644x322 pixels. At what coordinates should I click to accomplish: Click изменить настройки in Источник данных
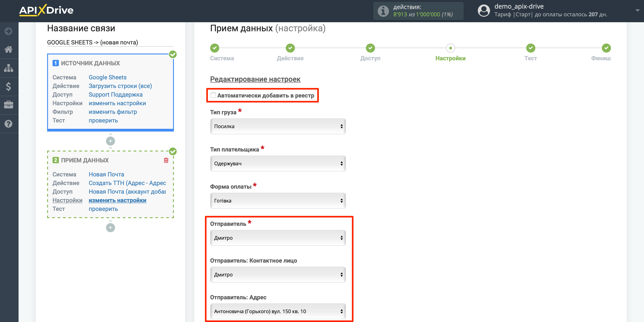(117, 103)
